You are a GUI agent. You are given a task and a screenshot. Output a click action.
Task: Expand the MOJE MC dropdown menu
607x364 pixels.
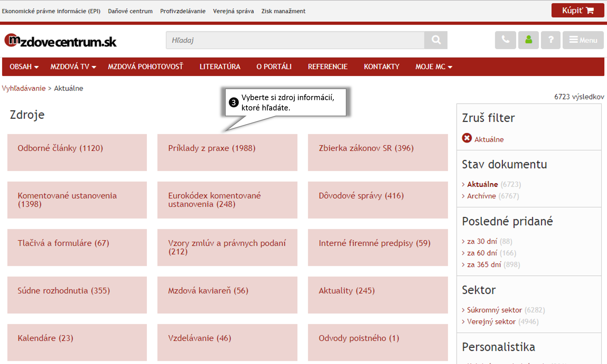pyautogui.click(x=434, y=67)
